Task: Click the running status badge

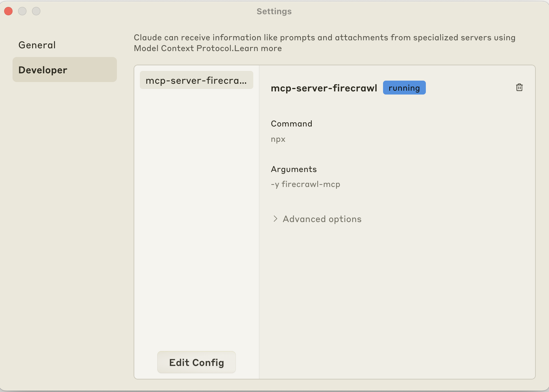Action: pyautogui.click(x=404, y=88)
